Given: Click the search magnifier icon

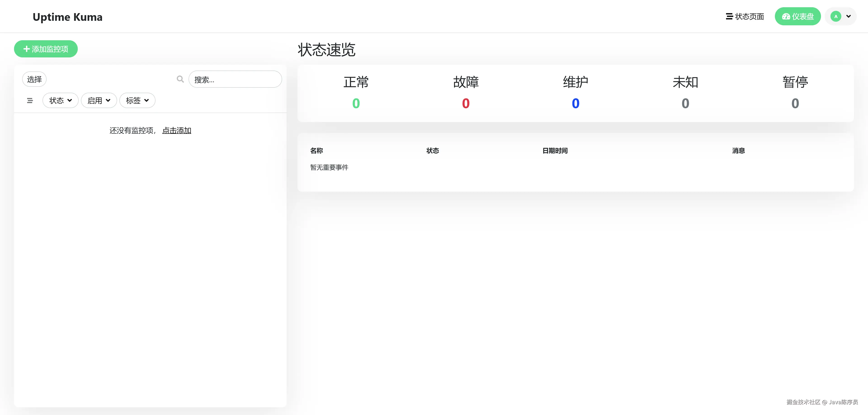Looking at the screenshot, I should point(180,79).
